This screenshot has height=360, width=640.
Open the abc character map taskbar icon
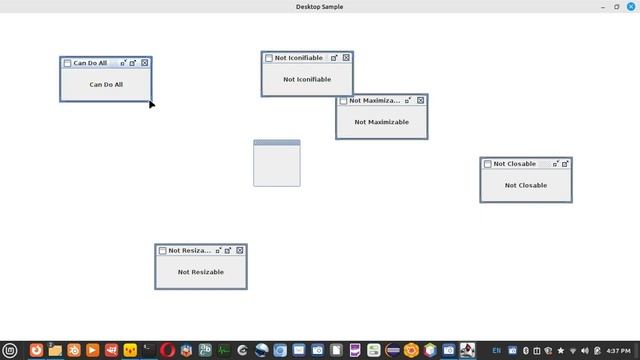point(205,350)
